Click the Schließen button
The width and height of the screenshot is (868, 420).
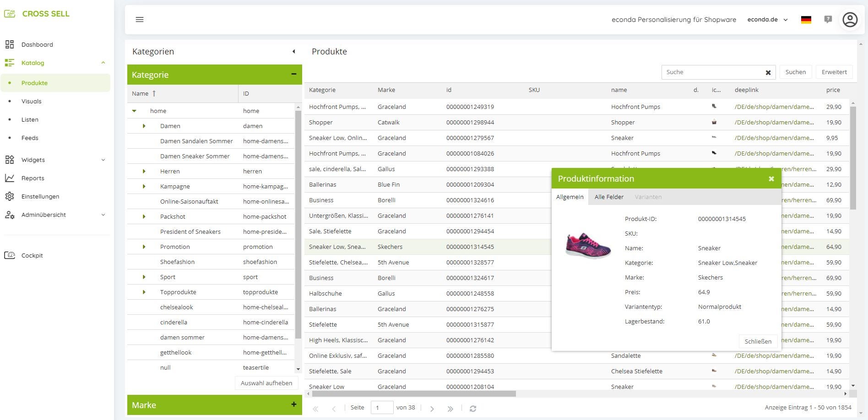(758, 341)
